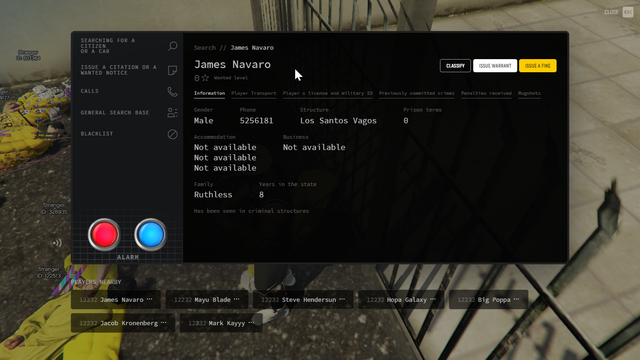The image size is (640, 360).
Task: Open the Blacklist section
Action: point(128,134)
